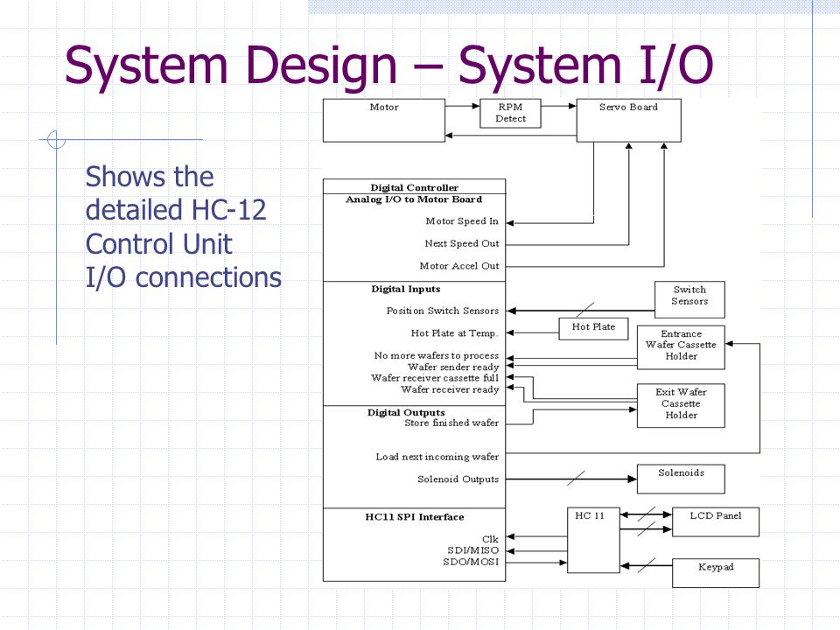Click the 'Motor Accel Out' label

(x=459, y=266)
